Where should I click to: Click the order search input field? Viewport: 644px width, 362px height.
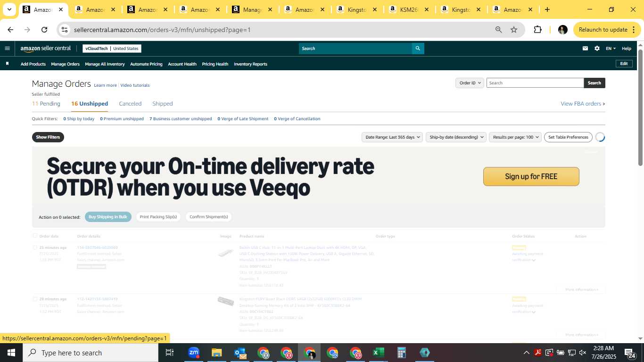[x=535, y=83]
